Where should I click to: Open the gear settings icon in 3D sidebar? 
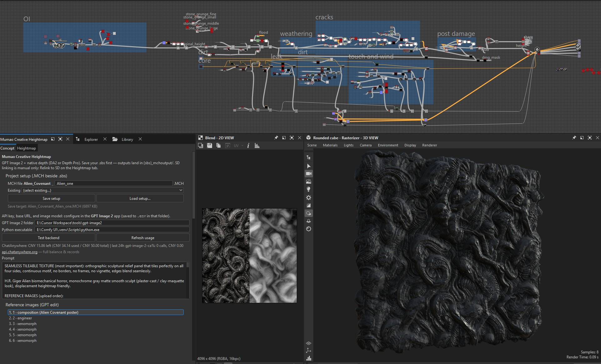point(309,197)
